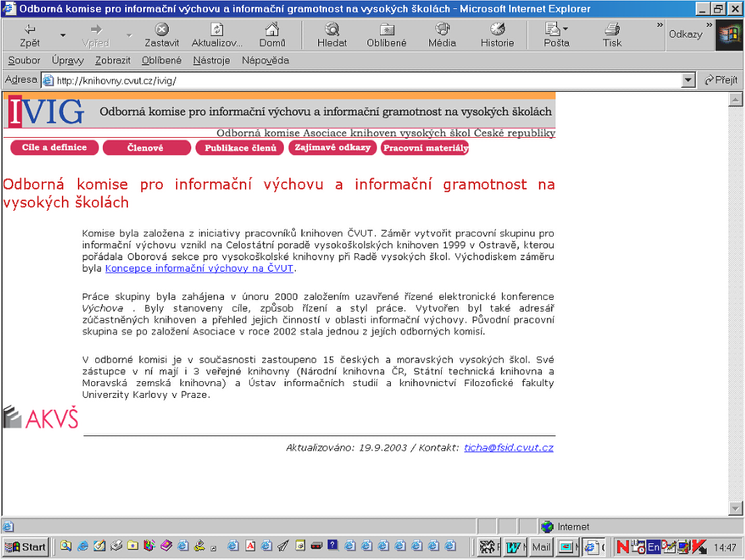The height and width of the screenshot is (560, 745).
Task: Expand the address bar dropdown list
Action: (689, 80)
